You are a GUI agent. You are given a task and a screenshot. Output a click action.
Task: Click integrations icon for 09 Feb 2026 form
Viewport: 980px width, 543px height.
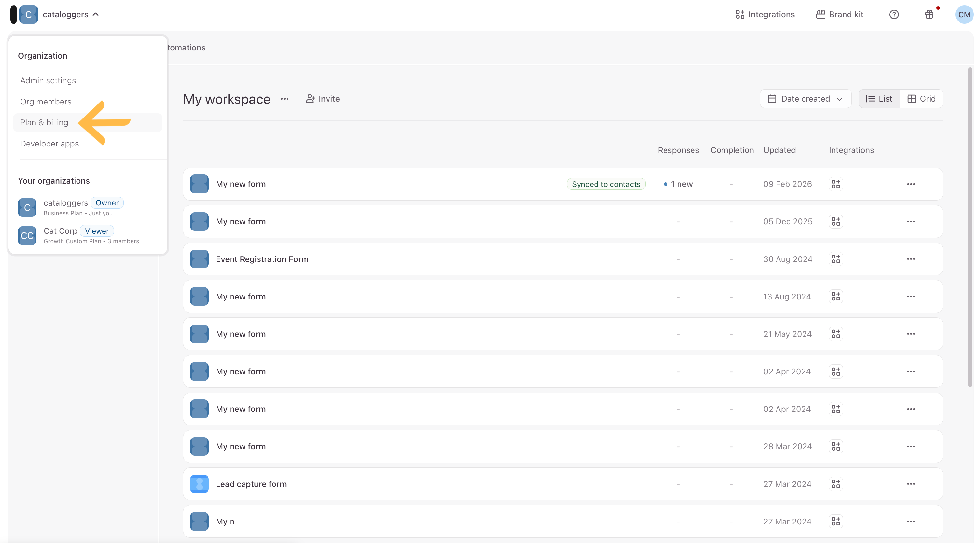(835, 184)
